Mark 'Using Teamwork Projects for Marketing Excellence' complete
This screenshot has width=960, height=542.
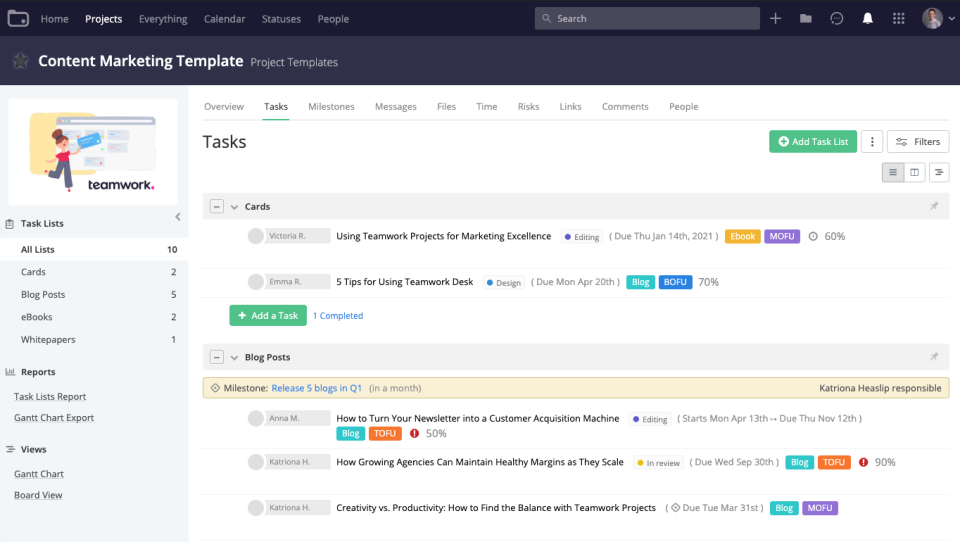click(256, 236)
